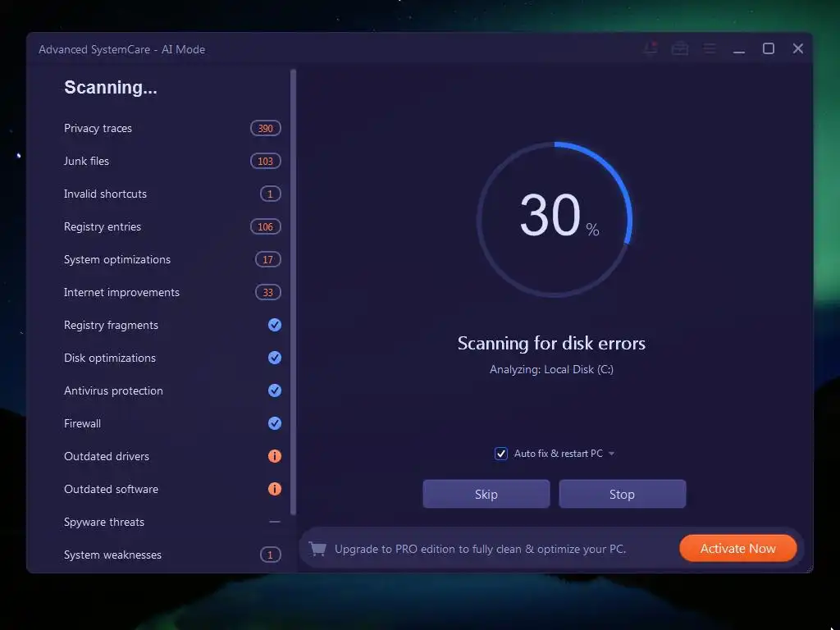Uncheck the Auto fix & restart PC checkbox
Image resolution: width=840 pixels, height=630 pixels.
(x=501, y=454)
